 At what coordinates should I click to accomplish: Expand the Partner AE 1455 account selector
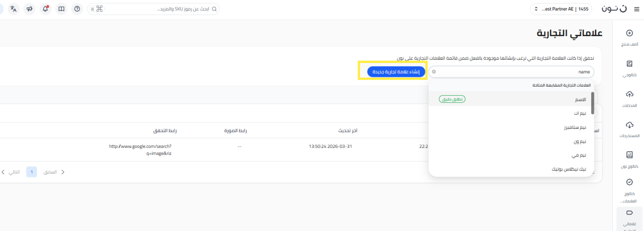click(x=561, y=9)
